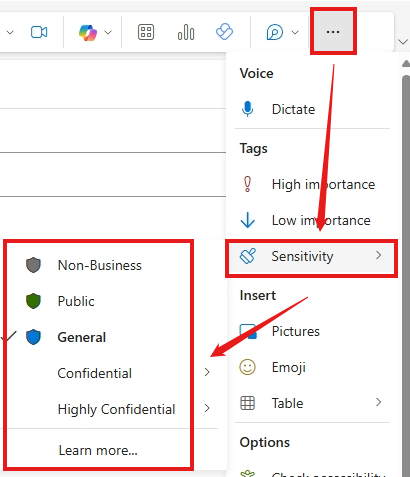Start a Teams video meeting from the toolbar

39,32
